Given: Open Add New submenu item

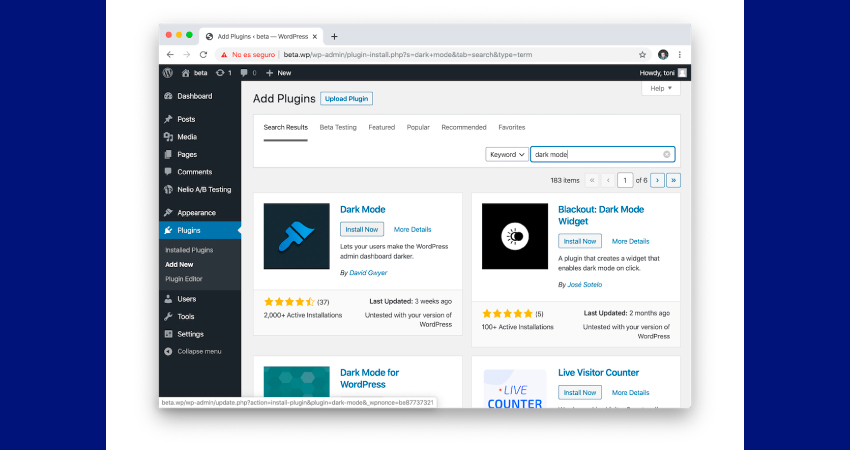Looking at the screenshot, I should (179, 265).
